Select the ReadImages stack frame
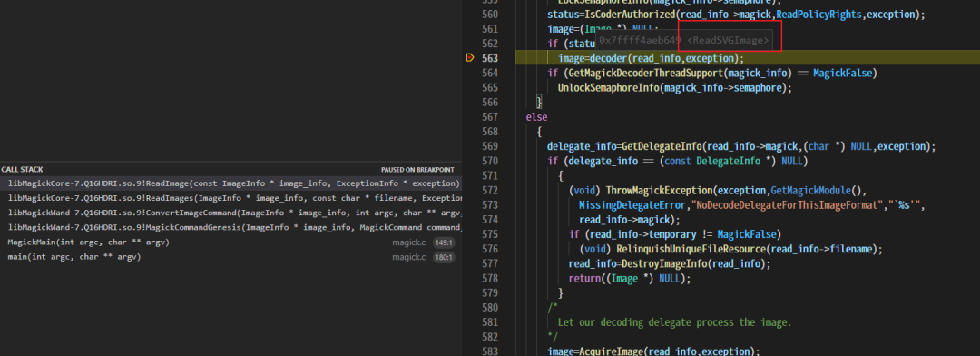 230,198
